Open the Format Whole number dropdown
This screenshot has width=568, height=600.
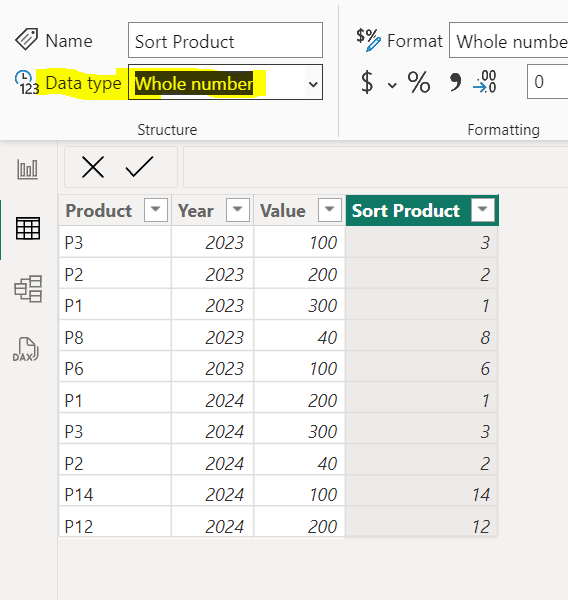(509, 40)
